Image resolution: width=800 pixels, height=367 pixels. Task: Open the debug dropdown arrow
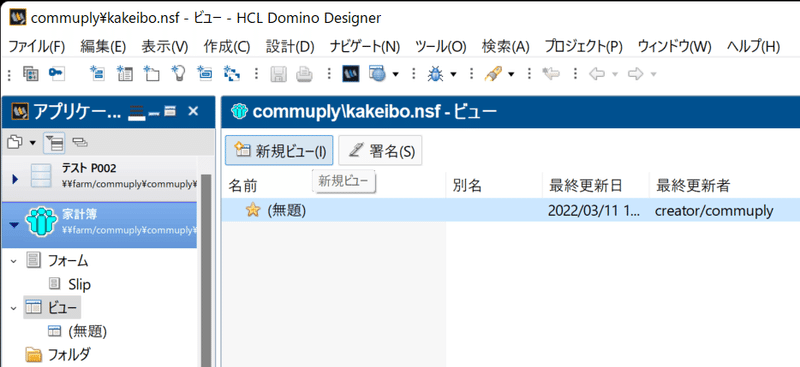[453, 75]
